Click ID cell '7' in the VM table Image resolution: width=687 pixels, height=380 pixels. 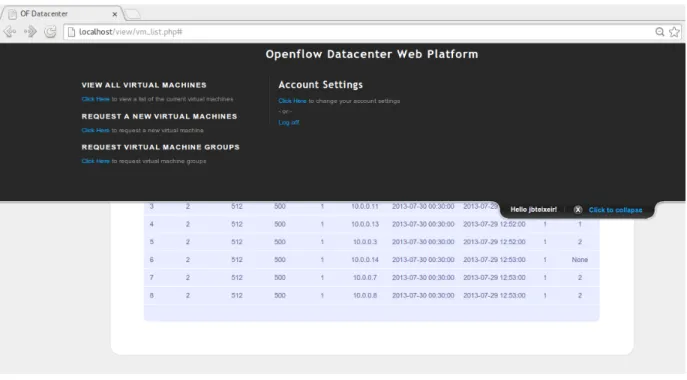pos(152,277)
